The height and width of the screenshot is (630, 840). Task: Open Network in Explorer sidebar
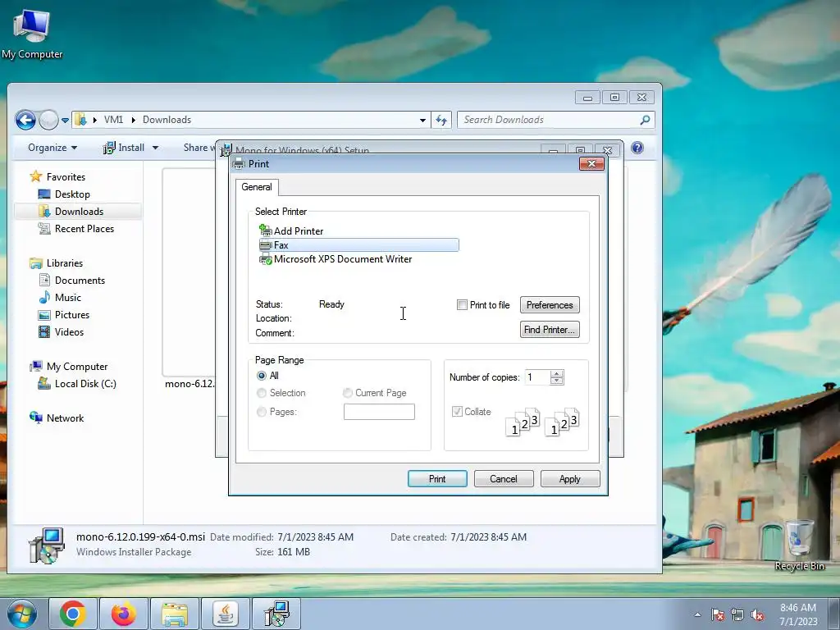65,418
